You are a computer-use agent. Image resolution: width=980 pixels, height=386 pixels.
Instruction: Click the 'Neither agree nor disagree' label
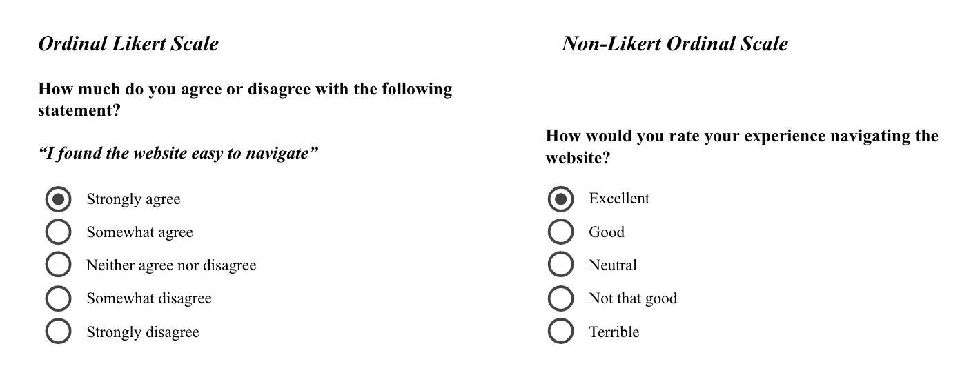click(171, 265)
